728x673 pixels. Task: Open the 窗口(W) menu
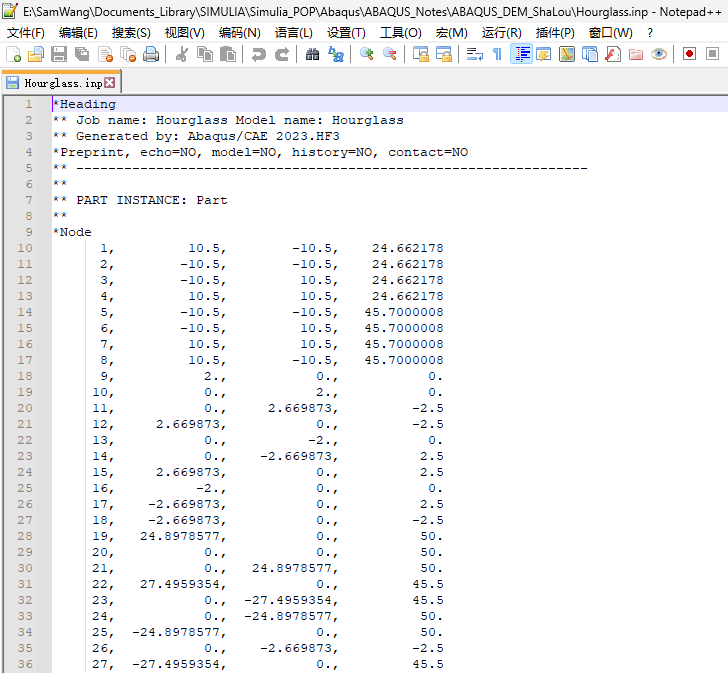611,33
